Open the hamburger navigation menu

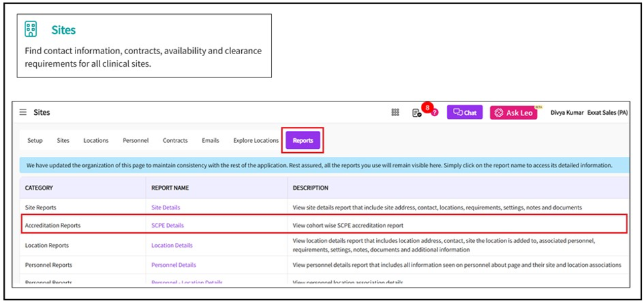[x=23, y=112]
